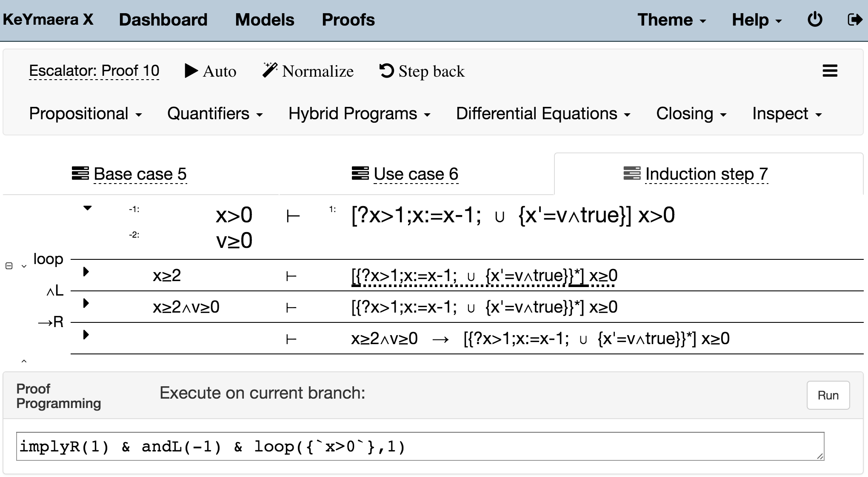The width and height of the screenshot is (868, 477).
Task: Click the power shutdown icon
Action: coord(814,20)
